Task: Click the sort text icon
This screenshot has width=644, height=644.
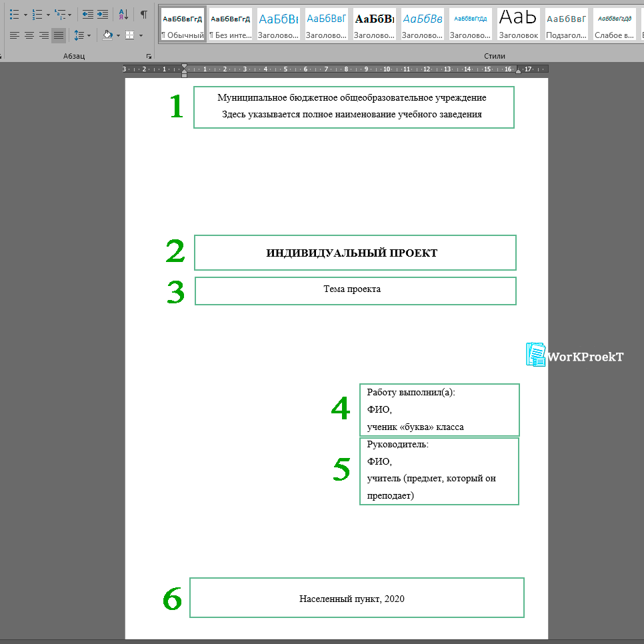Action: [123, 14]
